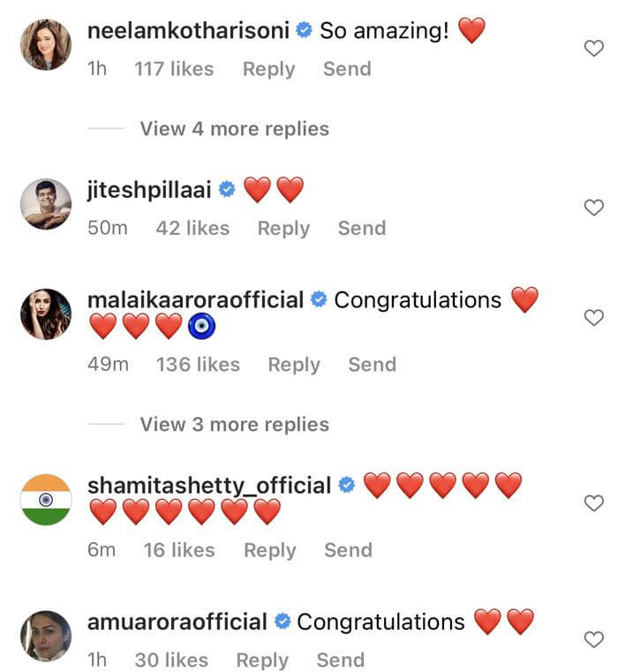
Task: Expand View 3 more replies
Action: pos(234,425)
